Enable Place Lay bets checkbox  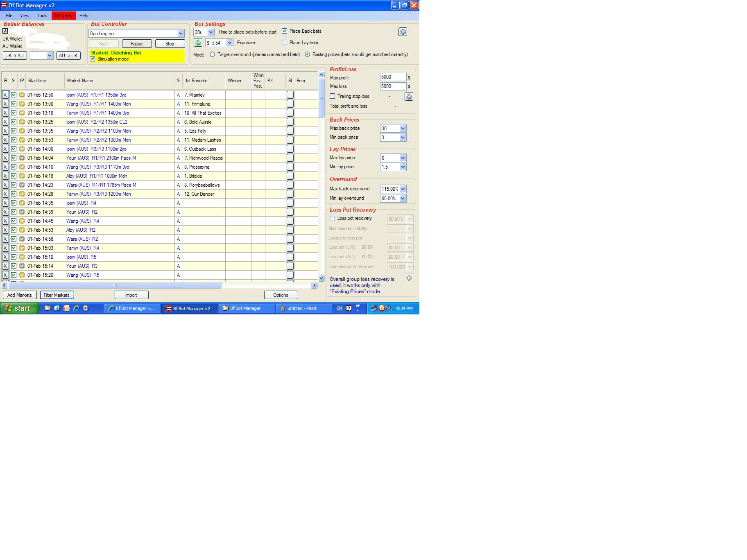coord(284,43)
